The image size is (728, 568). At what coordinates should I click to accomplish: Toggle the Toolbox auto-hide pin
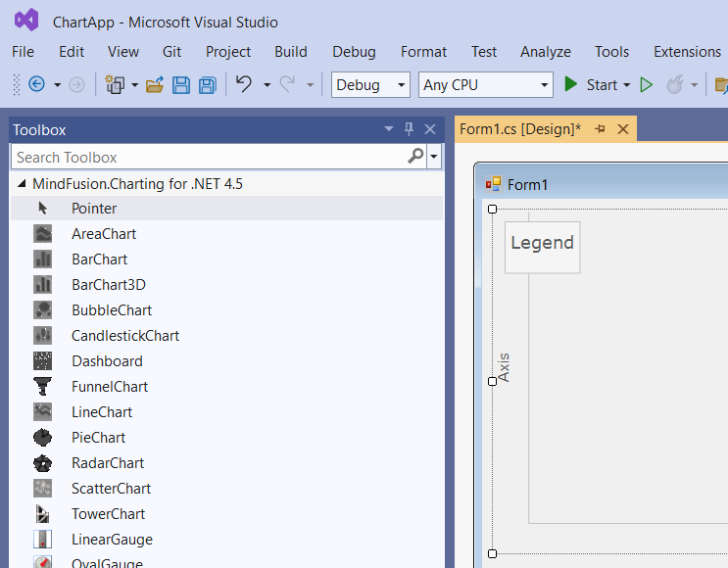(x=409, y=129)
